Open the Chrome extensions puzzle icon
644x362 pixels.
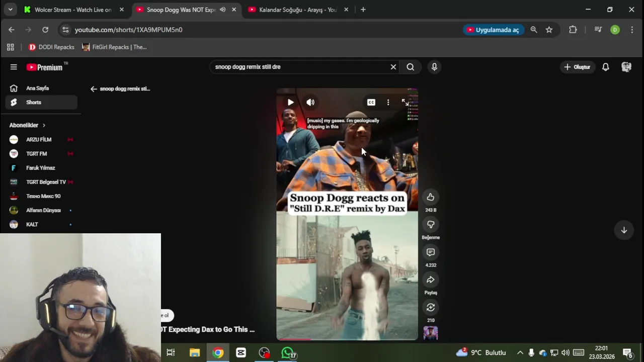pyautogui.click(x=573, y=30)
